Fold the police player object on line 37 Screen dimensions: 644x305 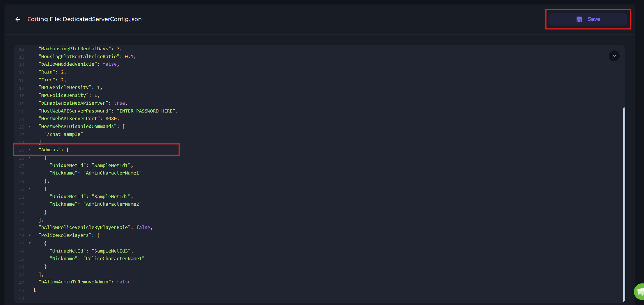click(30, 243)
